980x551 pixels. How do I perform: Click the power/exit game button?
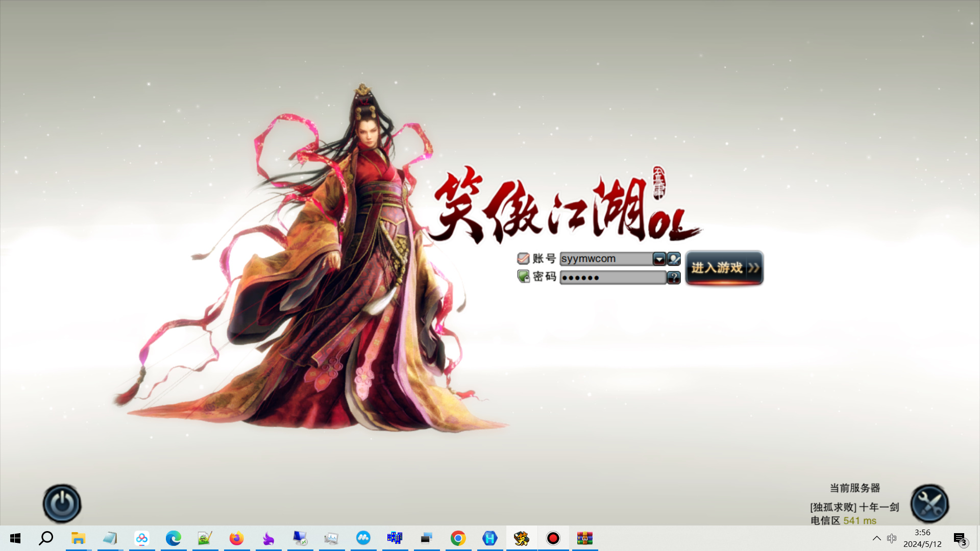click(62, 504)
